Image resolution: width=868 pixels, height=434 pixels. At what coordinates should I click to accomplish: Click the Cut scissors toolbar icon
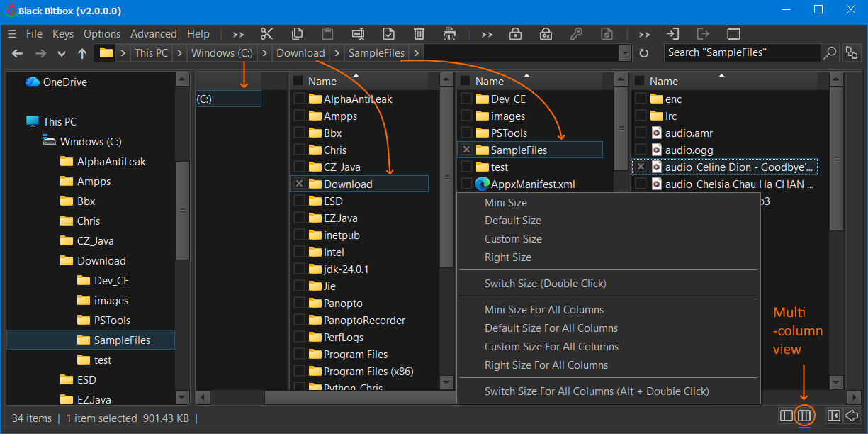[x=267, y=33]
